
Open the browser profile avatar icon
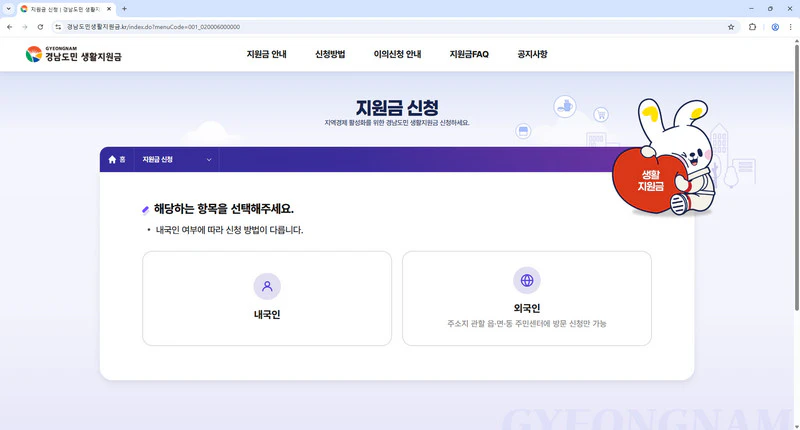[775, 27]
